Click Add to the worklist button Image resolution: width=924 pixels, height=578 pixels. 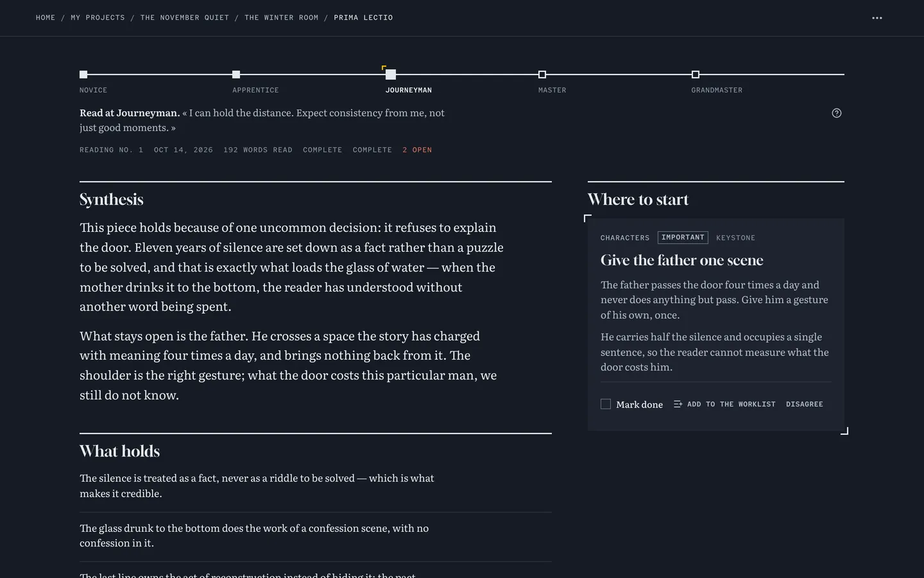724,404
